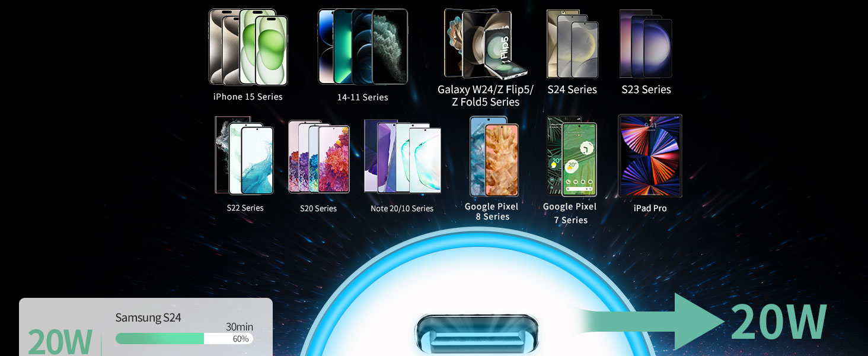Click the large 20W text beside the arrow
The width and height of the screenshot is (868, 356).
(779, 322)
